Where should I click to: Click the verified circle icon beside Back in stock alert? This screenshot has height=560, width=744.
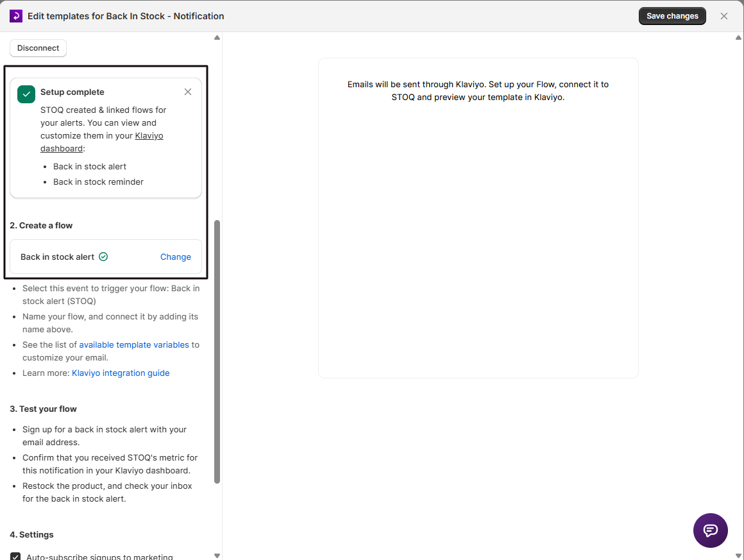(103, 257)
